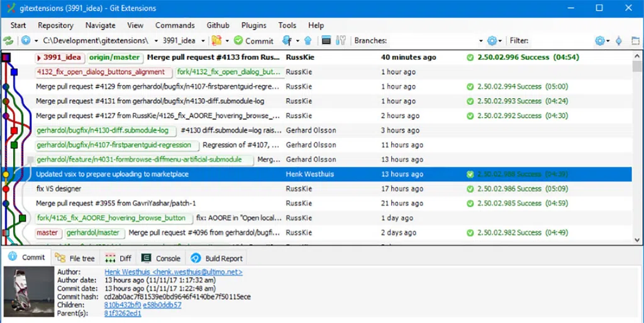The height and width of the screenshot is (323, 644).
Task: Open the Repository menu
Action: point(55,25)
